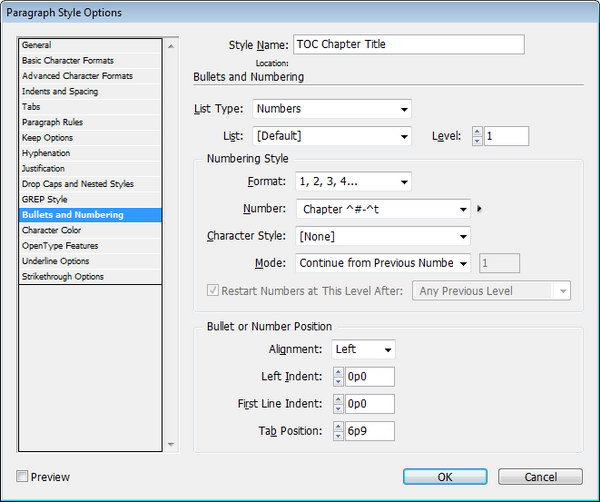This screenshot has height=502, width=600.
Task: Click the category list scroll down arrow
Action: (171, 444)
